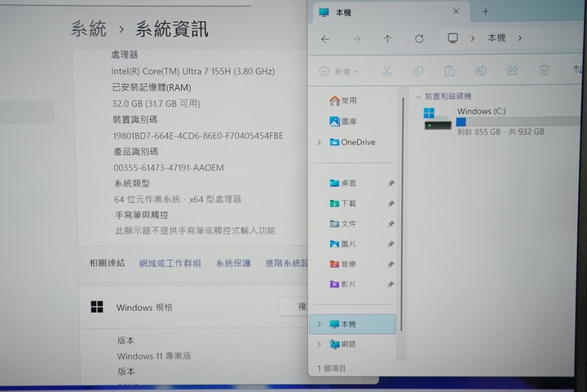Image resolution: width=587 pixels, height=392 pixels.
Task: Open the Sort options icon
Action: 578,69
